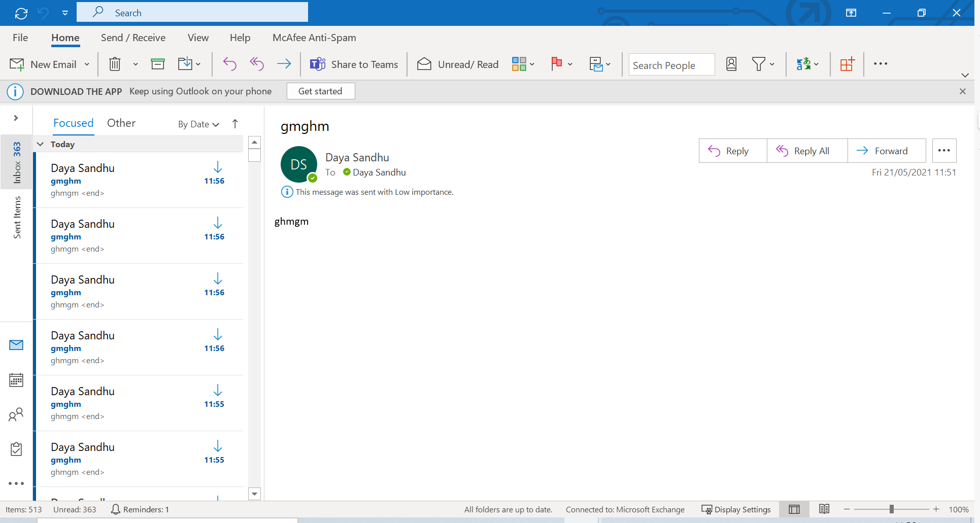Viewport: 980px width, 523px height.
Task: Open More actions ellipsis in reading pane
Action: pyautogui.click(x=944, y=151)
